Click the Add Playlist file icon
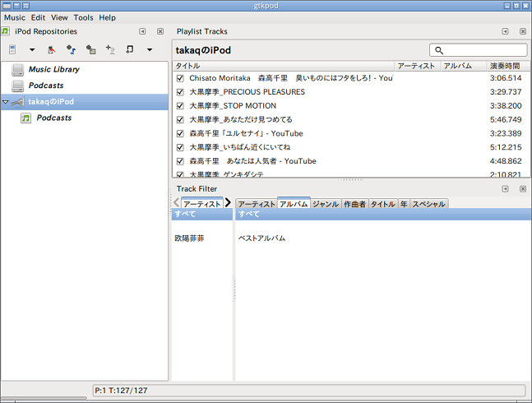This screenshot has height=403, width=532. point(110,50)
